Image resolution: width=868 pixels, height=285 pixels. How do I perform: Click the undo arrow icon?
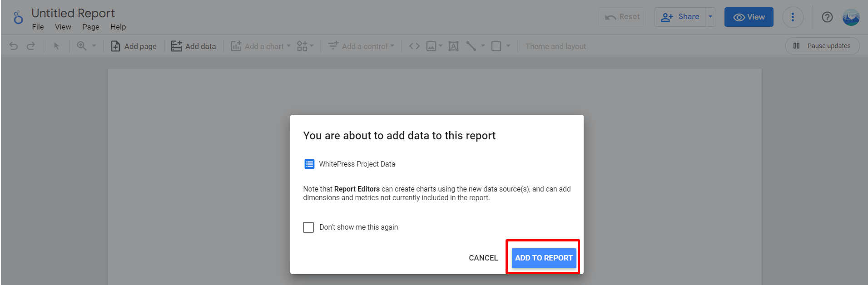[x=14, y=46]
